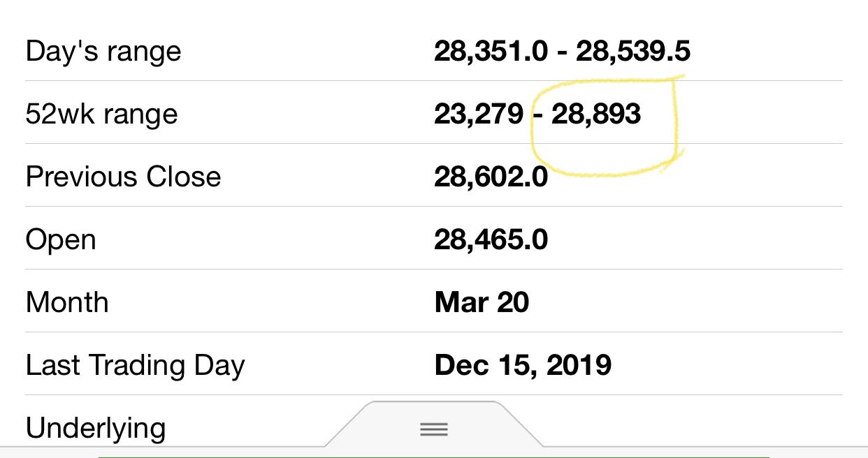
Task: Select the day's high value 28,539.5
Action: pos(633,51)
